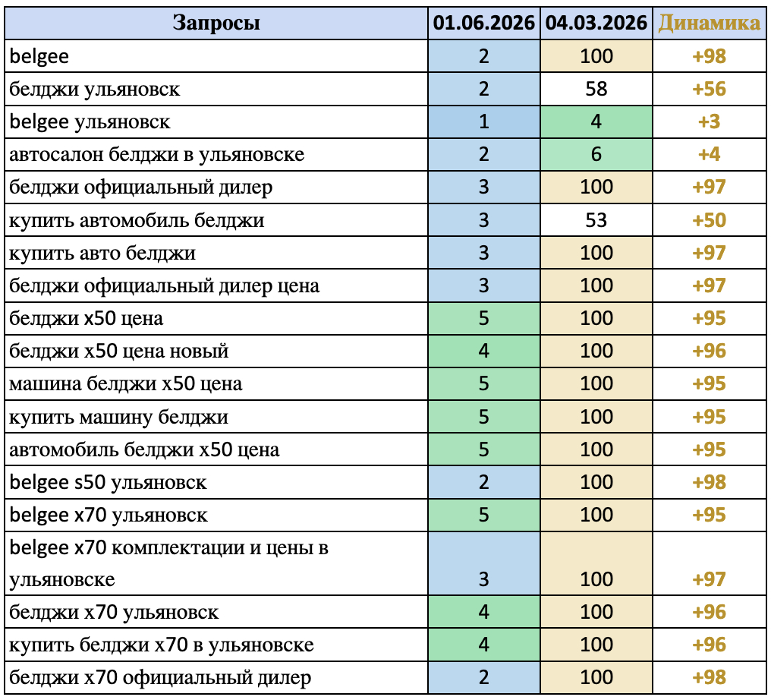Screen dimensions: 771x700
Task: Select the query 'купить автомобиль белджи'
Action: [x=216, y=220]
